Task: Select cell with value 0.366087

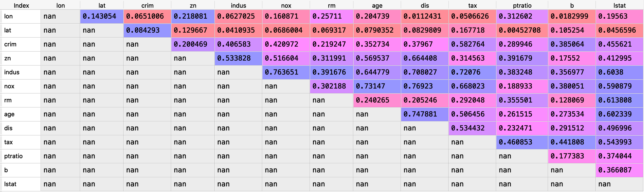Action: coord(619,170)
